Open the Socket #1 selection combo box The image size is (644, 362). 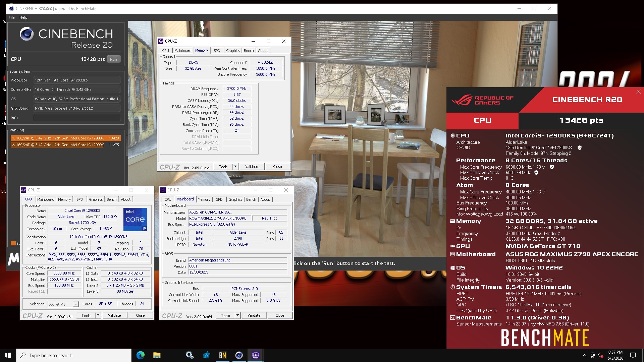pyautogui.click(x=63, y=304)
